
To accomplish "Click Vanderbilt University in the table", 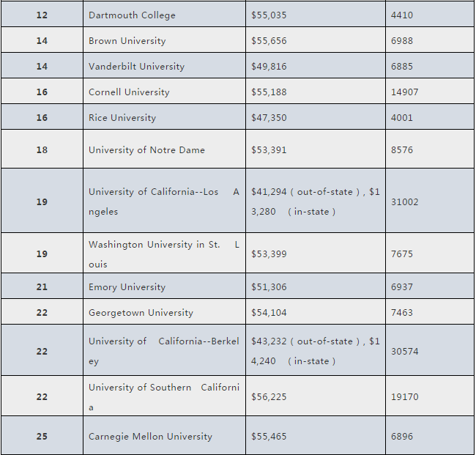I will coord(136,67).
